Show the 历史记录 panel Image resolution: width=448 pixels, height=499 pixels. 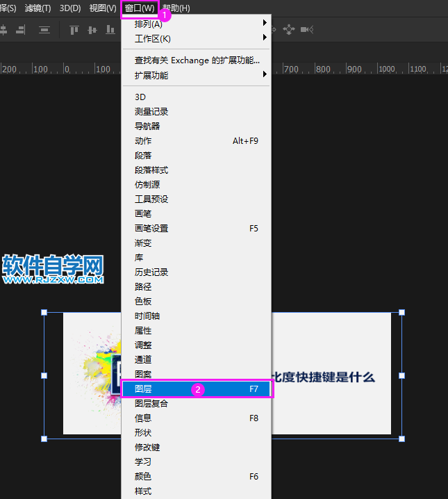(196, 272)
